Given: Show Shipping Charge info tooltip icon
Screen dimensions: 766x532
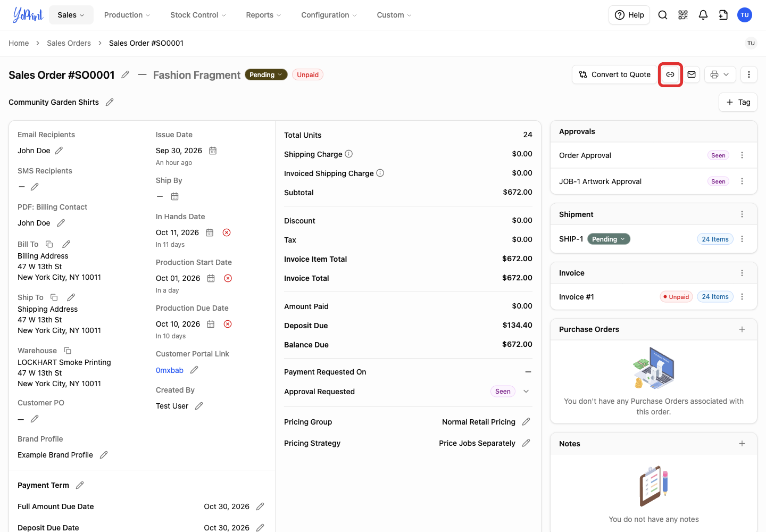Looking at the screenshot, I should click(349, 154).
